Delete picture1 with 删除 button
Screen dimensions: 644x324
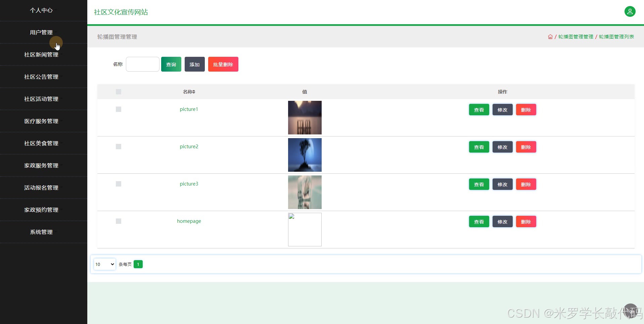526,110
